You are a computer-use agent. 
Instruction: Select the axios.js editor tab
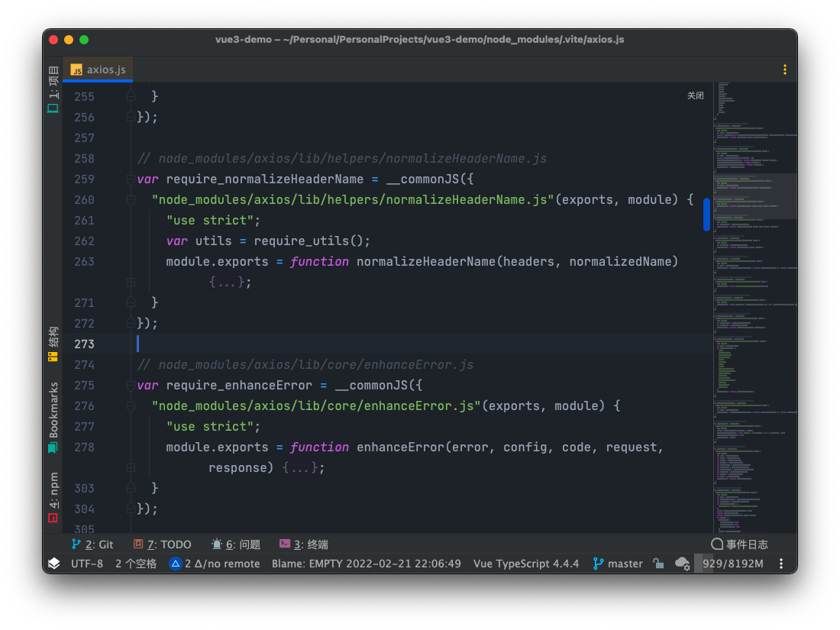[x=98, y=69]
